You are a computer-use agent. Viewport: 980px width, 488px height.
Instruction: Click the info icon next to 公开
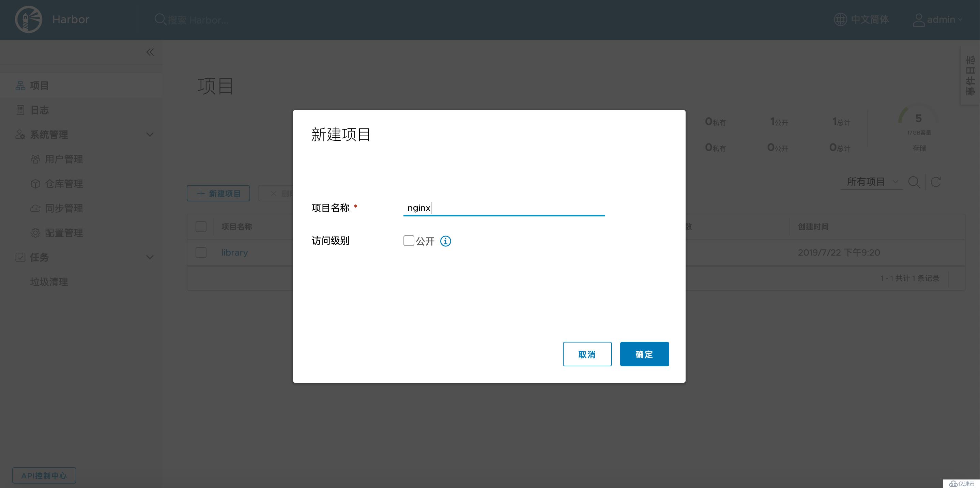click(445, 241)
